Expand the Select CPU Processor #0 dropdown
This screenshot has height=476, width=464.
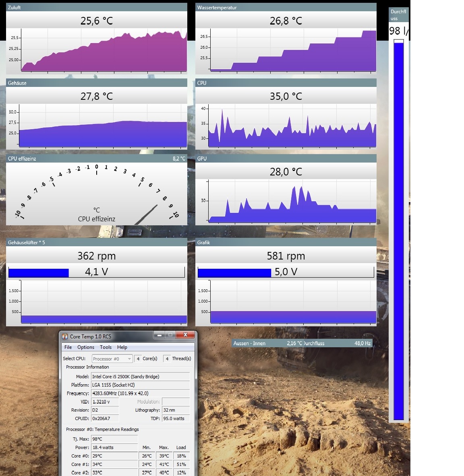point(112,359)
